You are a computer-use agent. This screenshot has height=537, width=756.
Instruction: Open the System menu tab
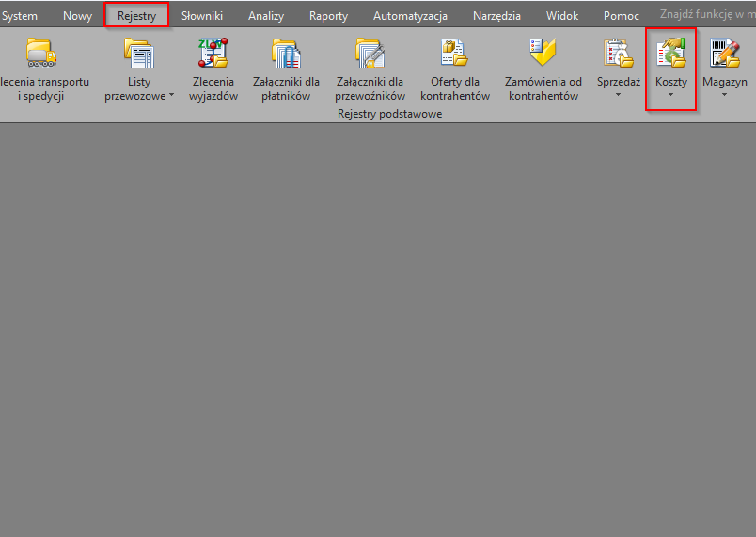click(20, 16)
